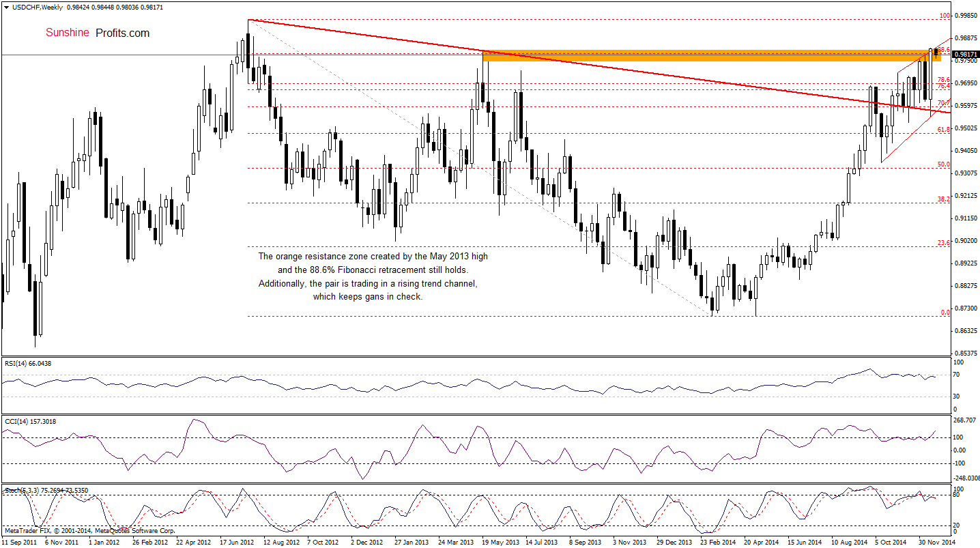This screenshot has width=980, height=548.
Task: Select the 50.0 Fibonacci level label
Action: [x=944, y=164]
